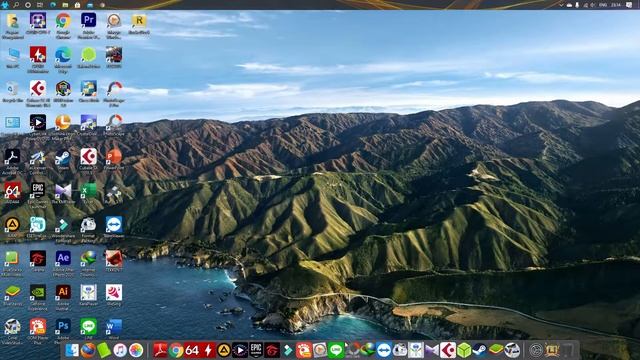Image resolution: width=640 pixels, height=360 pixels.
Task: Open GeForce Experience desktop shortcut
Action: pos(38,292)
